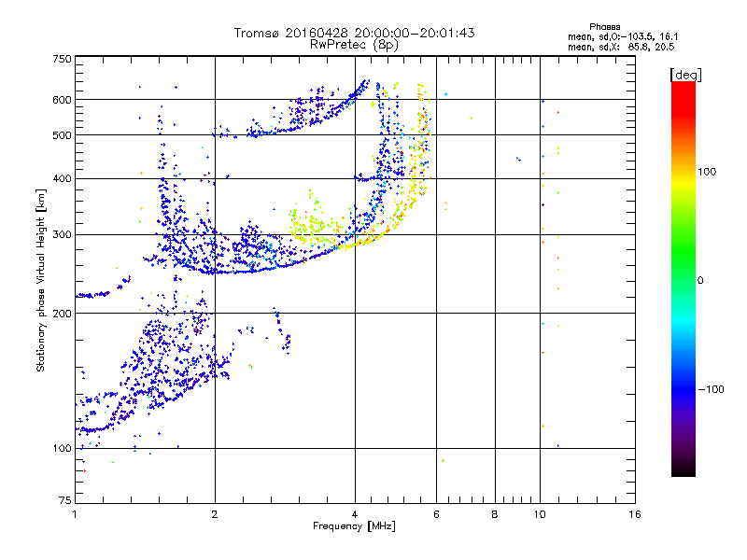
Task: Click the 'Frequency [MHz]' axis label
Action: point(354,526)
